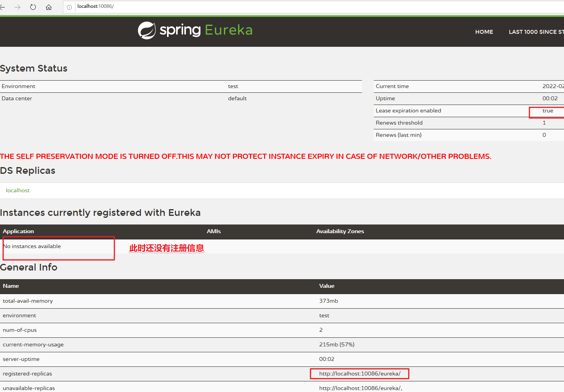Select the 'default' data center value
564x392 pixels.
point(237,98)
